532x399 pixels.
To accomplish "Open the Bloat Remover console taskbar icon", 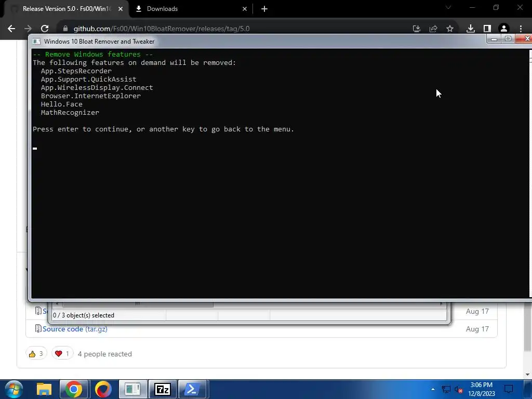I will 132,389.
